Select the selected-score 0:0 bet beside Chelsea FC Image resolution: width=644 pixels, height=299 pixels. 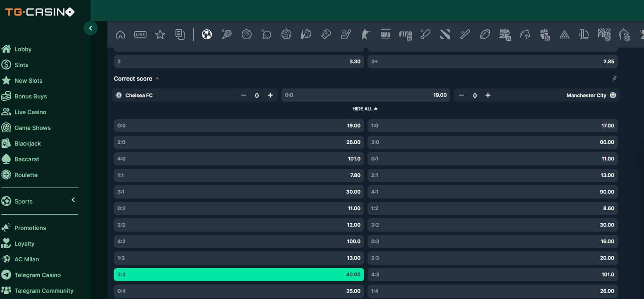tap(366, 95)
